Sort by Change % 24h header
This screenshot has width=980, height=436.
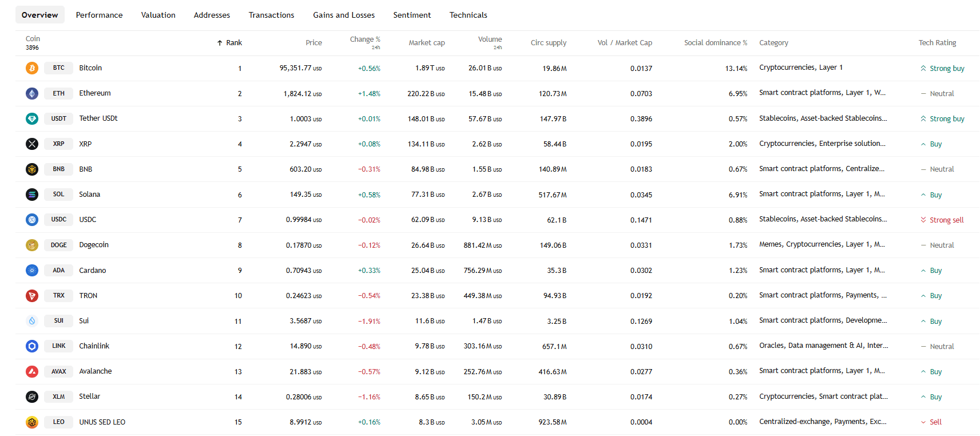(364, 39)
